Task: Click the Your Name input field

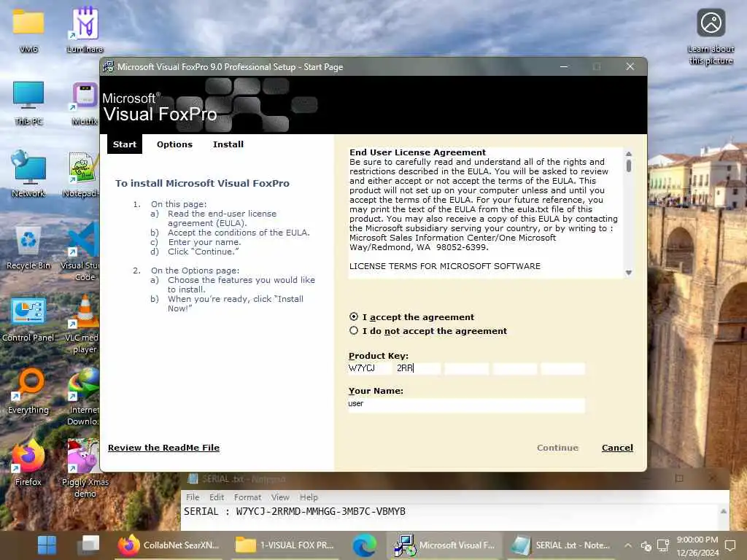Action: [x=466, y=404]
